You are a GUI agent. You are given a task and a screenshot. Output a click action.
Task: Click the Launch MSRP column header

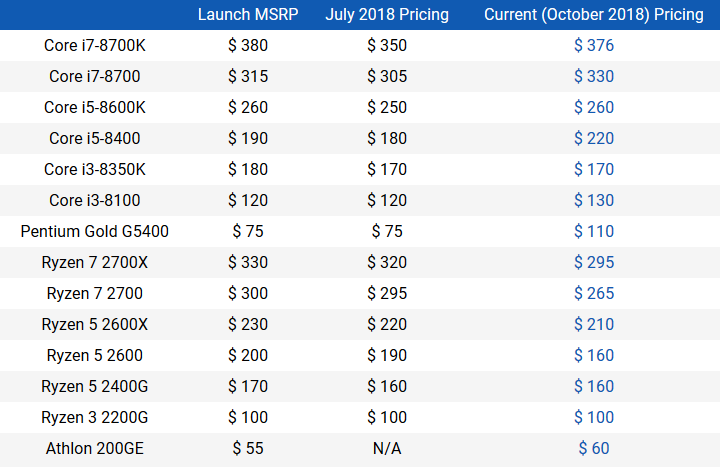pos(246,15)
